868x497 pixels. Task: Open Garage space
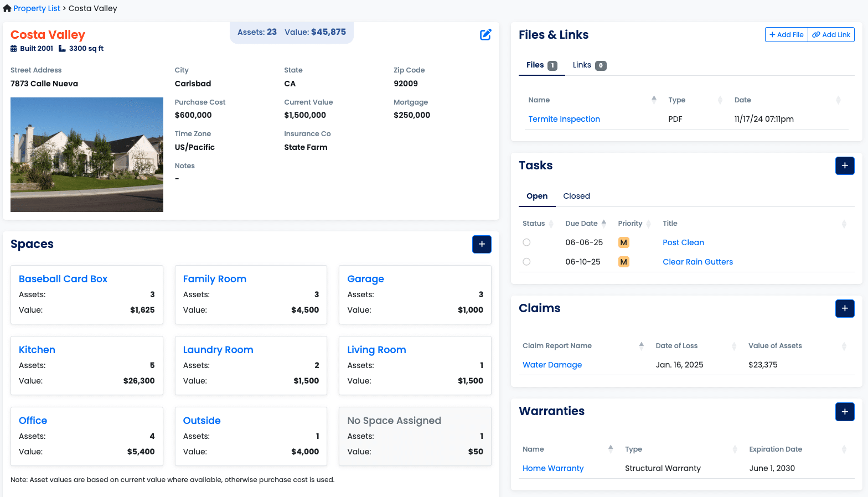coord(365,279)
